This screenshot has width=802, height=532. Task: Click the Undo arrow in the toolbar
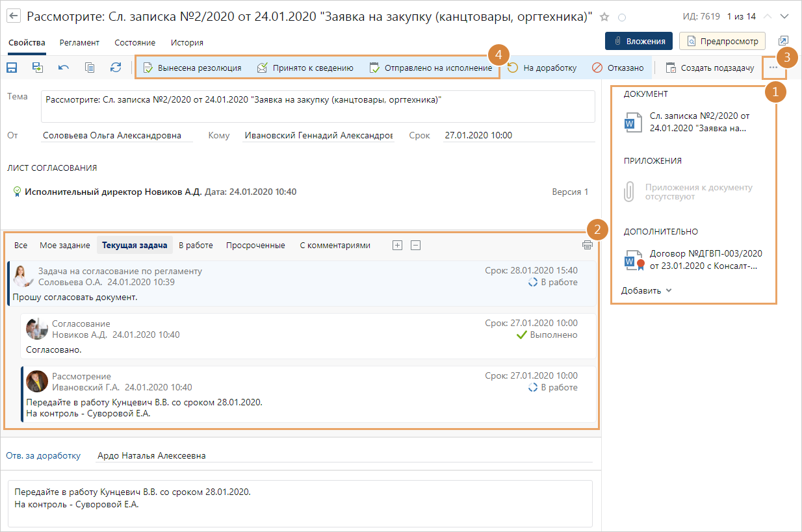point(64,68)
